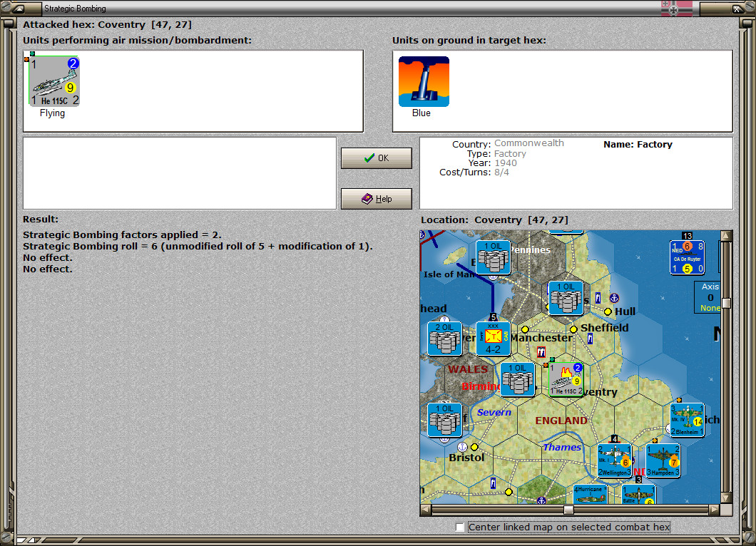Click the factory icon left of Hull anchor
The height and width of the screenshot is (546, 756).
click(598, 298)
